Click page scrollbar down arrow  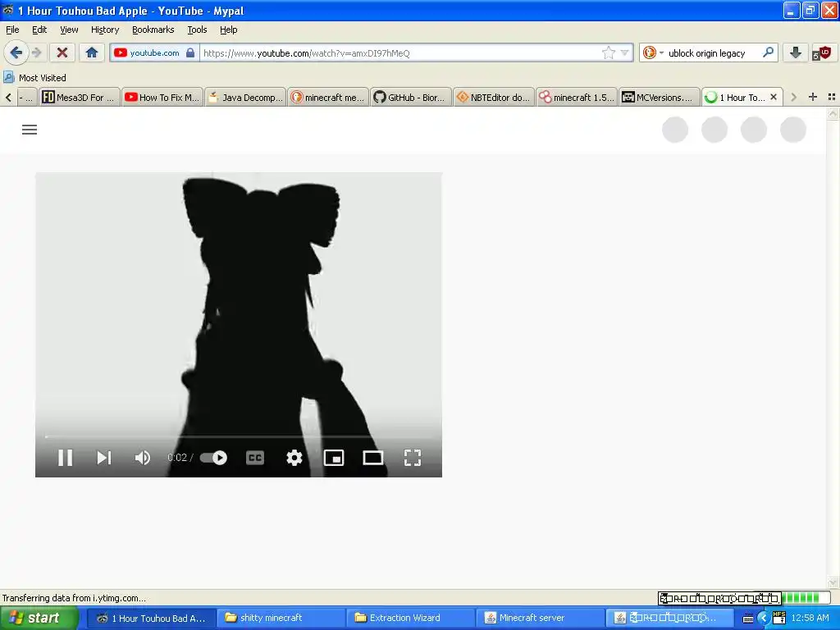click(x=833, y=582)
